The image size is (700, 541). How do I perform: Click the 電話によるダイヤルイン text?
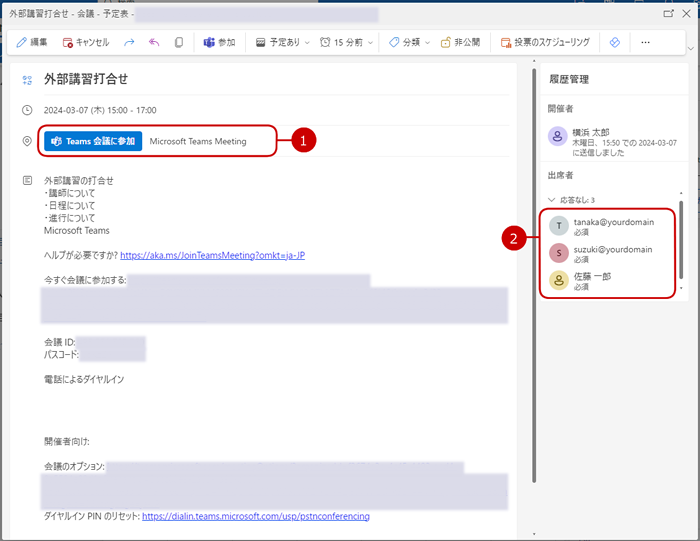pos(84,379)
